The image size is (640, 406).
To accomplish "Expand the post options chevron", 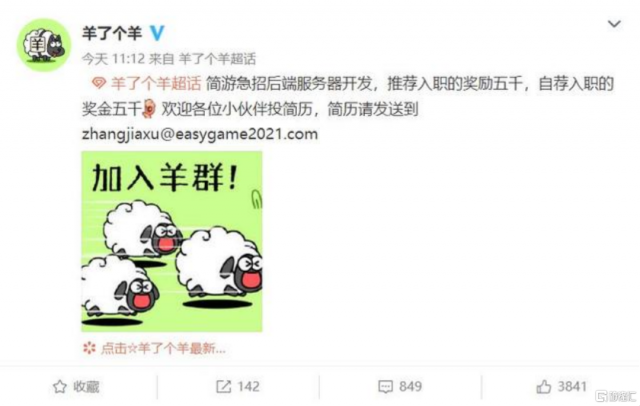I will click(614, 24).
